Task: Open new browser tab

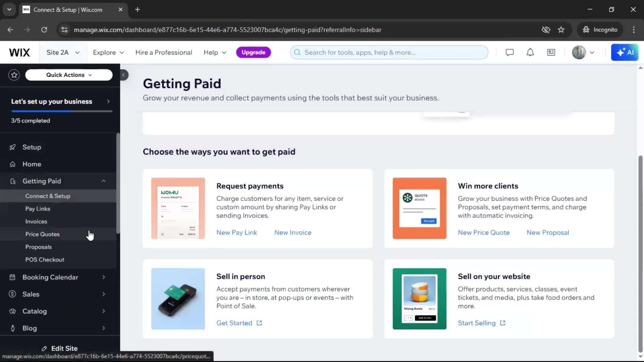Action: [138, 9]
